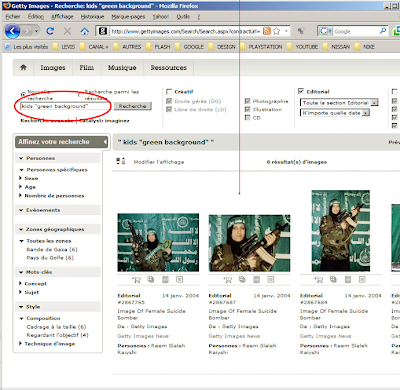Collapse the Personnes section
Screen dimensions: 400x390
click(21, 158)
